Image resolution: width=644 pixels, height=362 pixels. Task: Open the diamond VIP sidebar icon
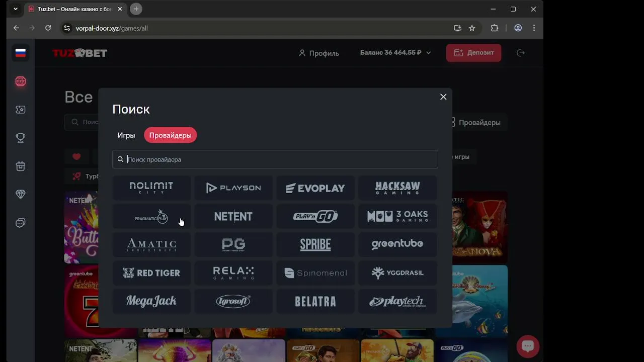coord(21,195)
